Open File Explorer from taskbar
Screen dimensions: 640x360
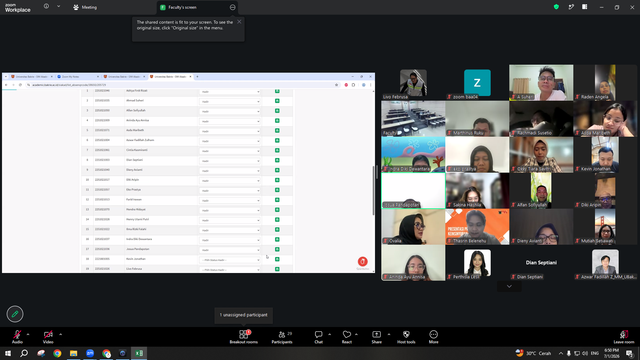click(x=73, y=353)
